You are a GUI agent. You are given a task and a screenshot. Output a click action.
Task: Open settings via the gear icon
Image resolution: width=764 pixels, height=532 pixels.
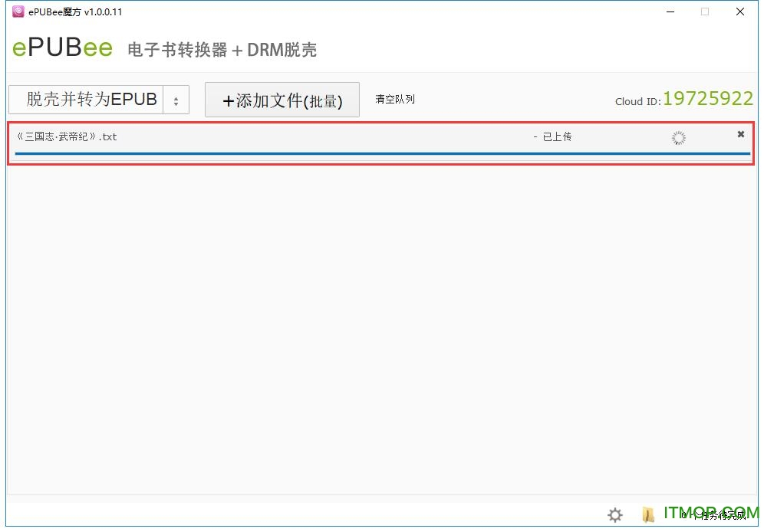614,515
